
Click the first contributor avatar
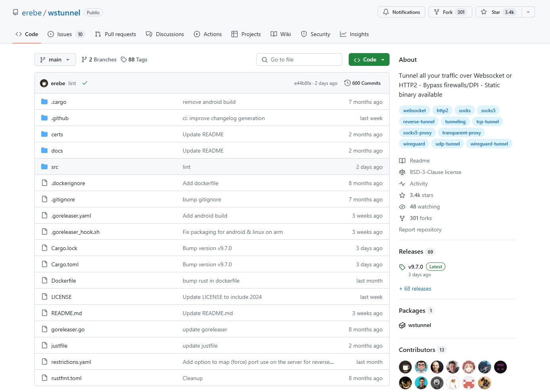405,367
